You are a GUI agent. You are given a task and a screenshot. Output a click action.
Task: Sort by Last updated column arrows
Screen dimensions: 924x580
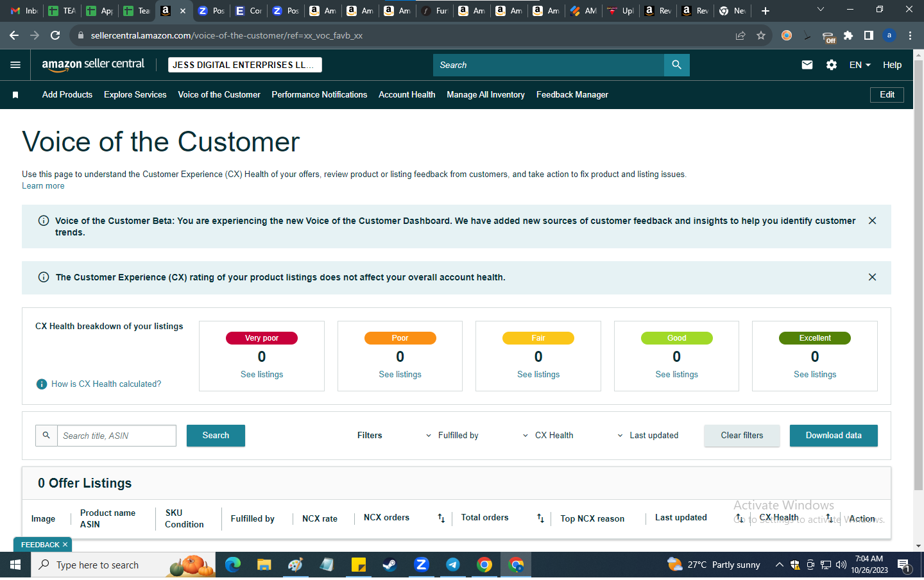[740, 518]
